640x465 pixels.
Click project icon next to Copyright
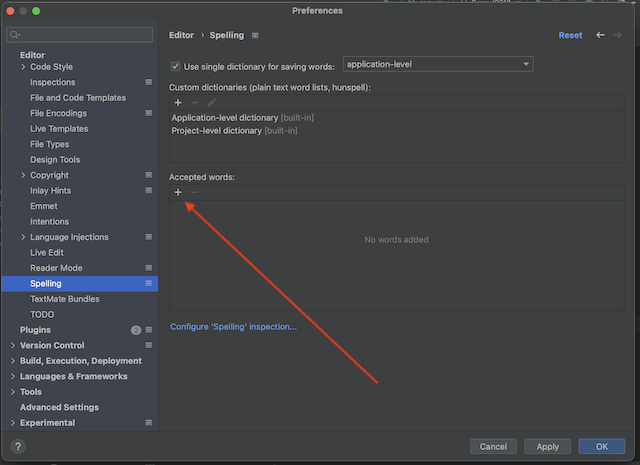pos(149,175)
